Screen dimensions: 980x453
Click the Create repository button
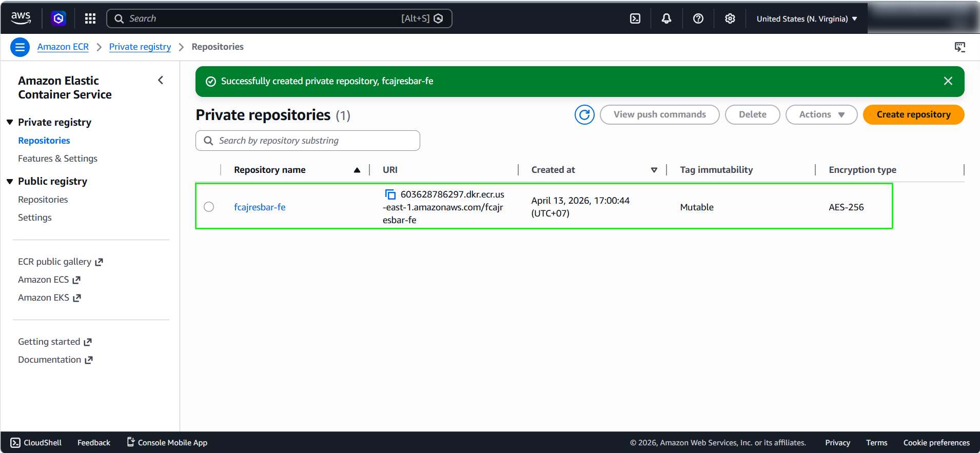[913, 114]
